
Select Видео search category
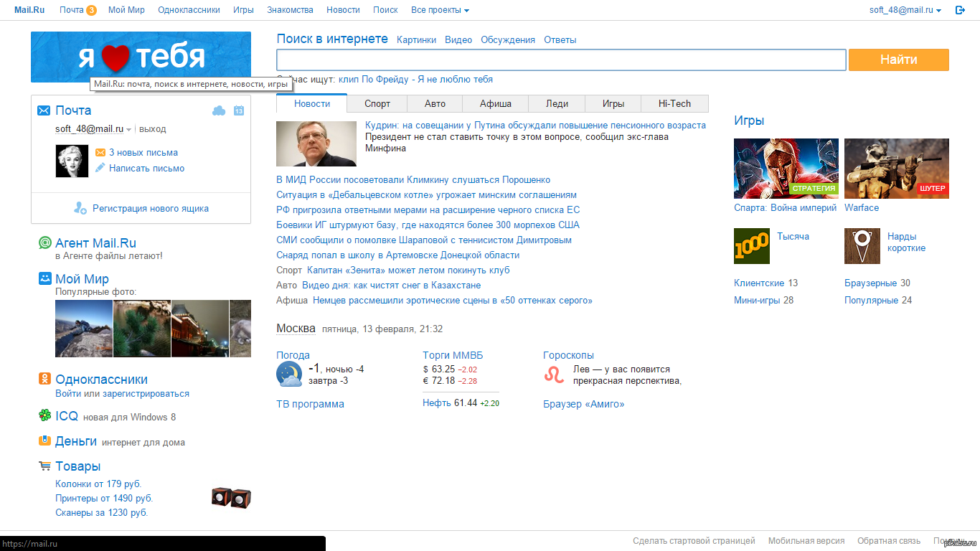458,40
